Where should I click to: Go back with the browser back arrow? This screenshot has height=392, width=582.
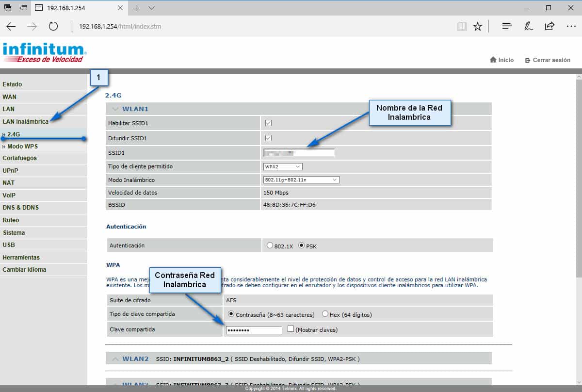11,26
